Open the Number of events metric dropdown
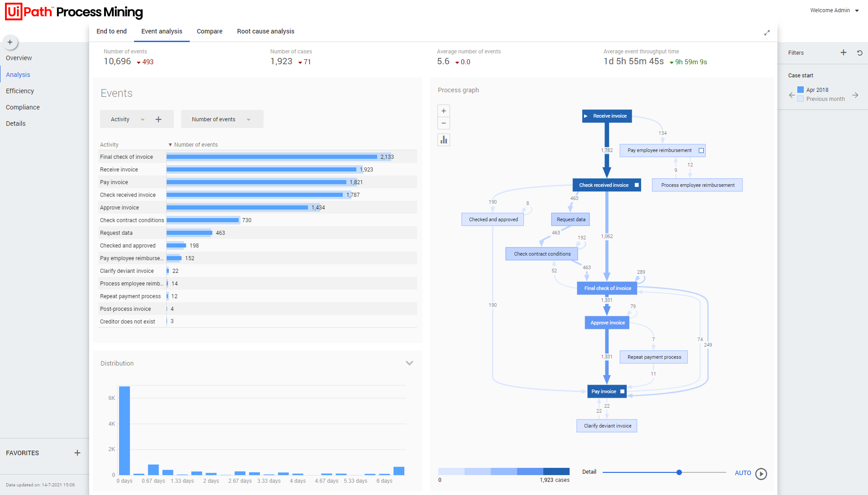The height and width of the screenshot is (495, 868). pyautogui.click(x=249, y=119)
